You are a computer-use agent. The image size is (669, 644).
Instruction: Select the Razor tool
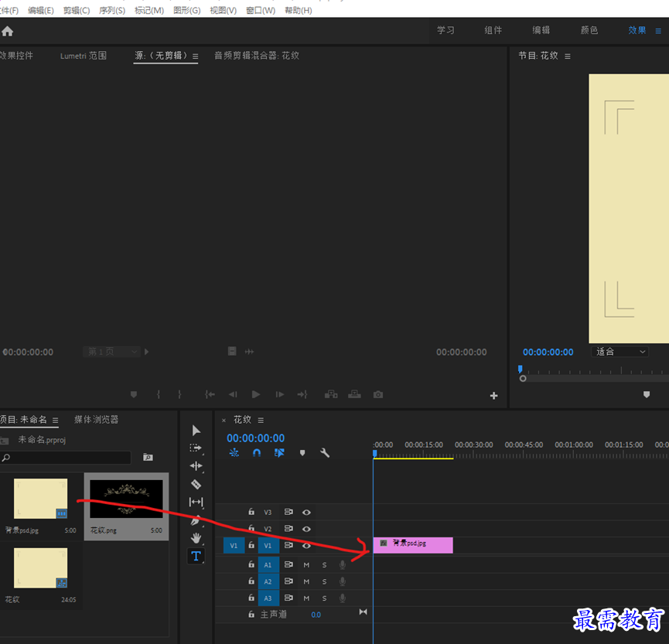pyautogui.click(x=196, y=484)
